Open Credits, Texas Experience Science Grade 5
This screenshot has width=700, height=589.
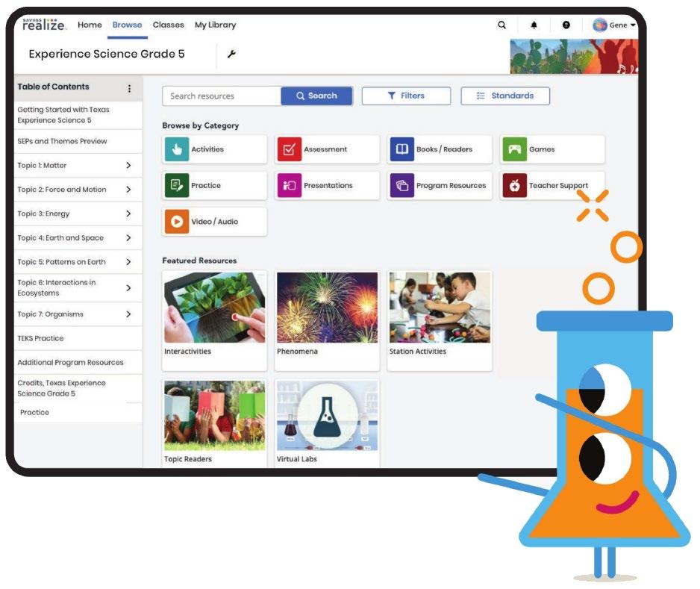coord(78,388)
